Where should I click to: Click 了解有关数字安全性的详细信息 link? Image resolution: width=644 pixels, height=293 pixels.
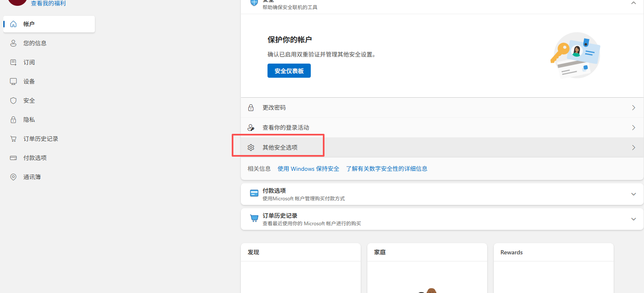(386, 168)
